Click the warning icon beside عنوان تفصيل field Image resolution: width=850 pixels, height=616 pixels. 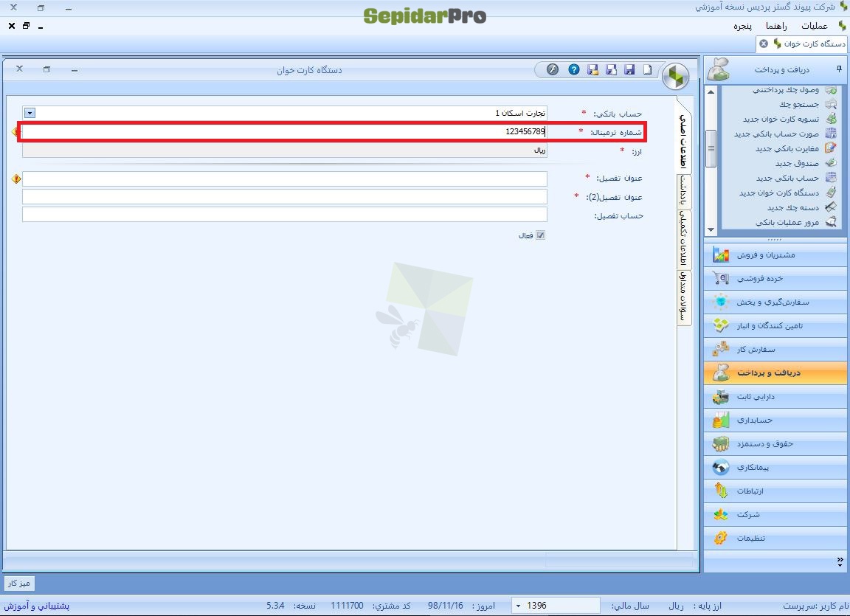(16, 179)
